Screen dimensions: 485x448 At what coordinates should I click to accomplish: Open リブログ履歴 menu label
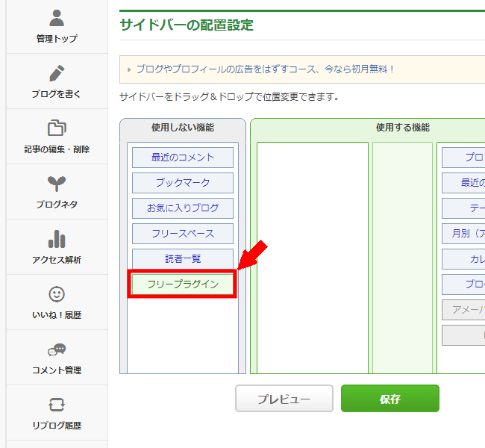(x=57, y=426)
